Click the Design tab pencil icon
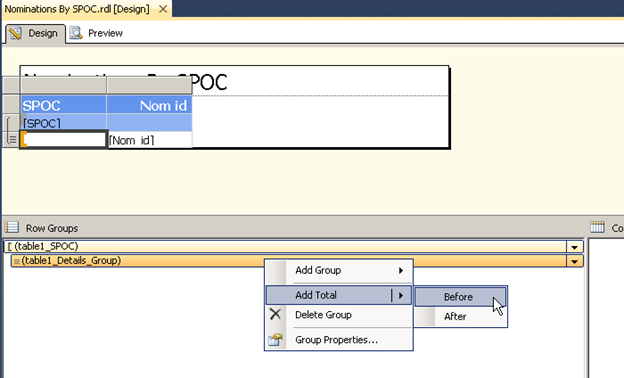 (x=16, y=33)
